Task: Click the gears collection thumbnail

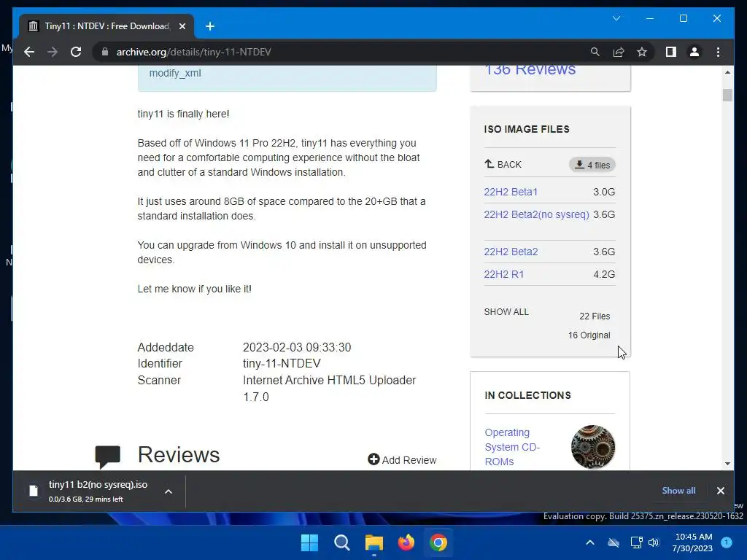Action: coord(592,447)
